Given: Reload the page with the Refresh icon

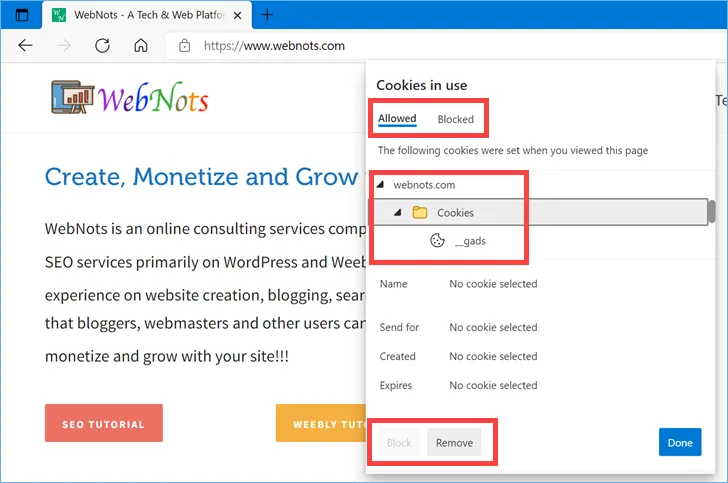Looking at the screenshot, I should click(102, 46).
